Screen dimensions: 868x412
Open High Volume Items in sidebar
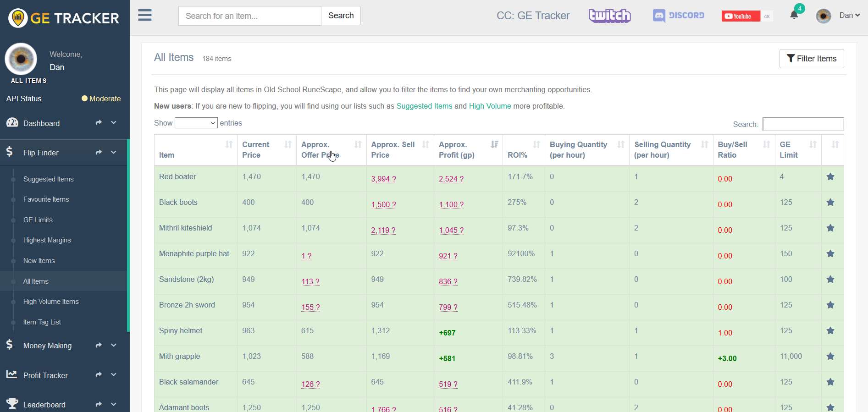coord(51,302)
